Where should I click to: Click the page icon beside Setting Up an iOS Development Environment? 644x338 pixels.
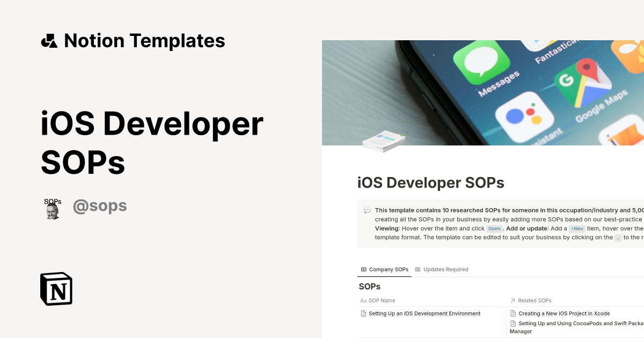click(x=363, y=313)
